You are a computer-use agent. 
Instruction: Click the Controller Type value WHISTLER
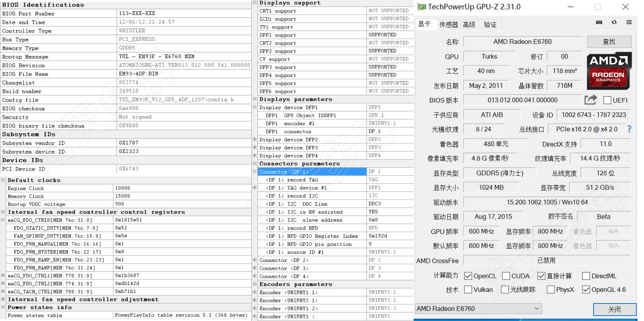tap(132, 30)
